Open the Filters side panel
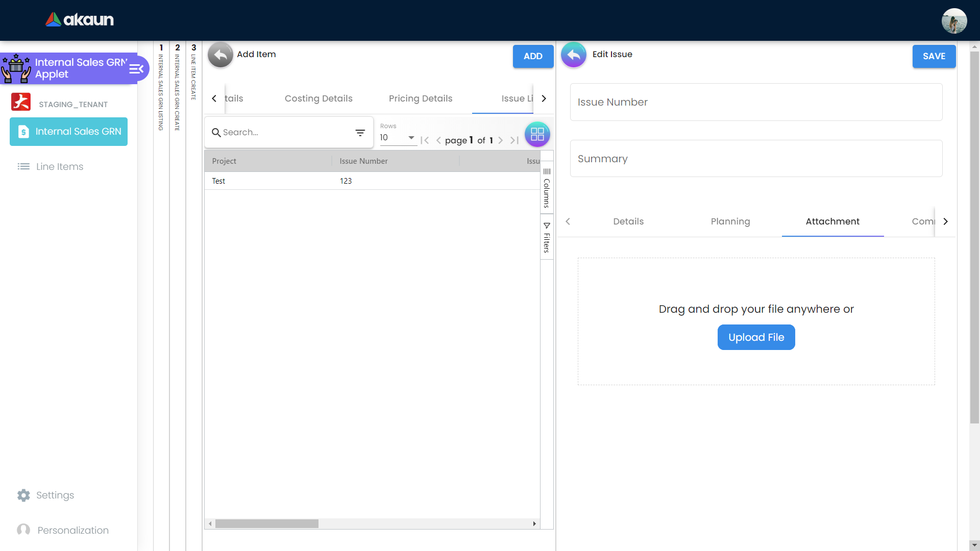The height and width of the screenshot is (551, 980). [547, 237]
